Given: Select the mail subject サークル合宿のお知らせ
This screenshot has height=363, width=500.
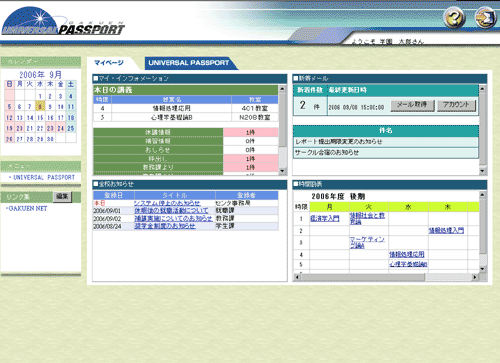Looking at the screenshot, I should point(386,153).
